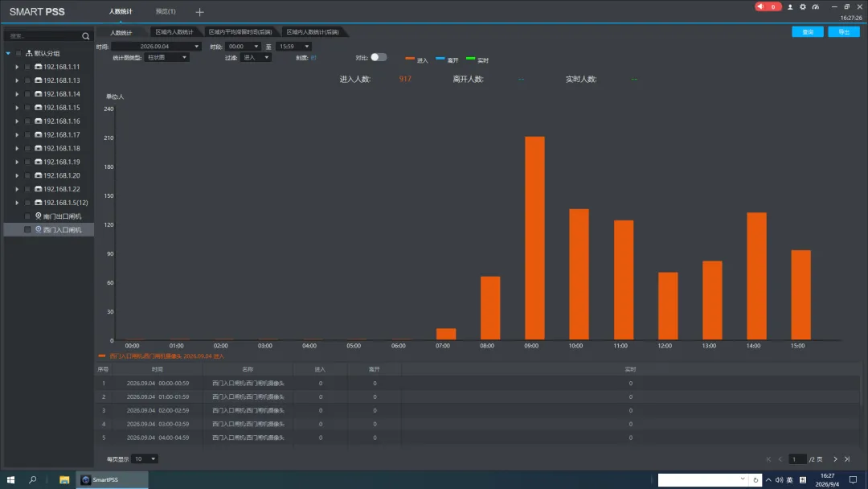Screen dimensions: 868x489
Task: Check the box for 192.168.1.11
Action: tap(27, 67)
